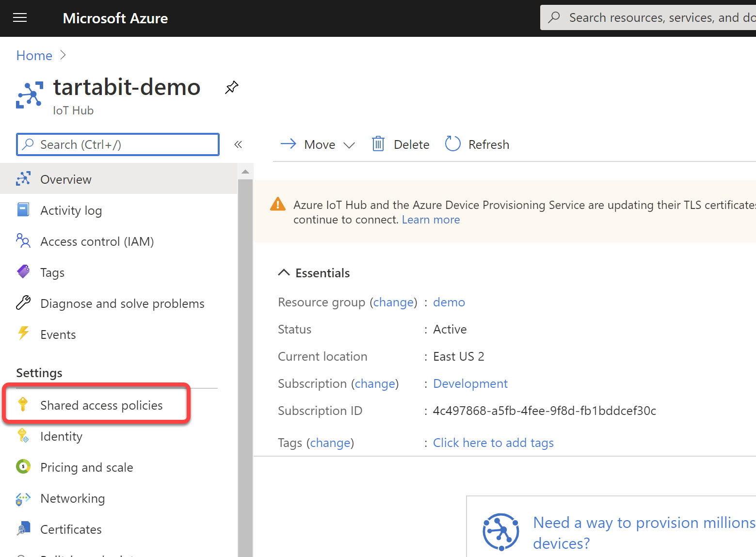
Task: Focus the Search (Ctrl+/) menu filter box
Action: click(x=118, y=144)
